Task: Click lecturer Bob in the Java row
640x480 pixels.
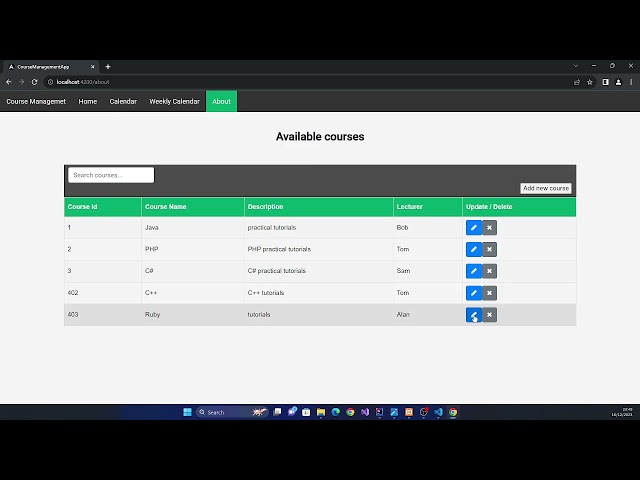Action: pyautogui.click(x=402, y=228)
